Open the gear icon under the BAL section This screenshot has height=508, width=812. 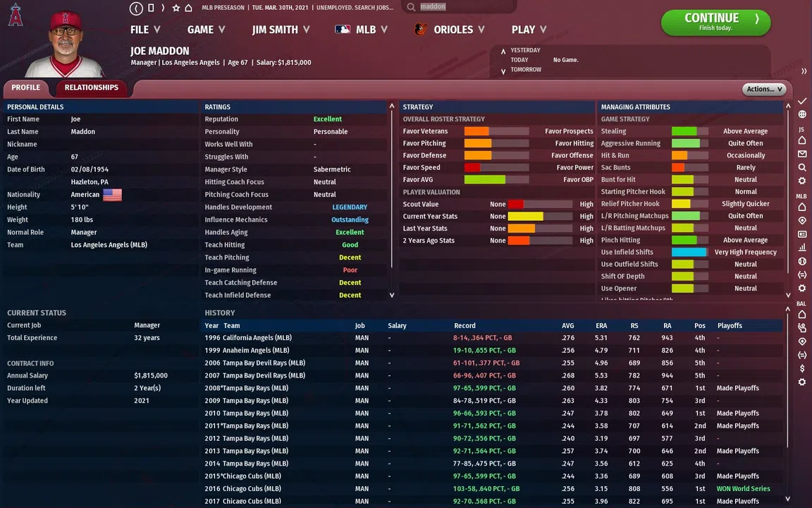click(x=801, y=382)
